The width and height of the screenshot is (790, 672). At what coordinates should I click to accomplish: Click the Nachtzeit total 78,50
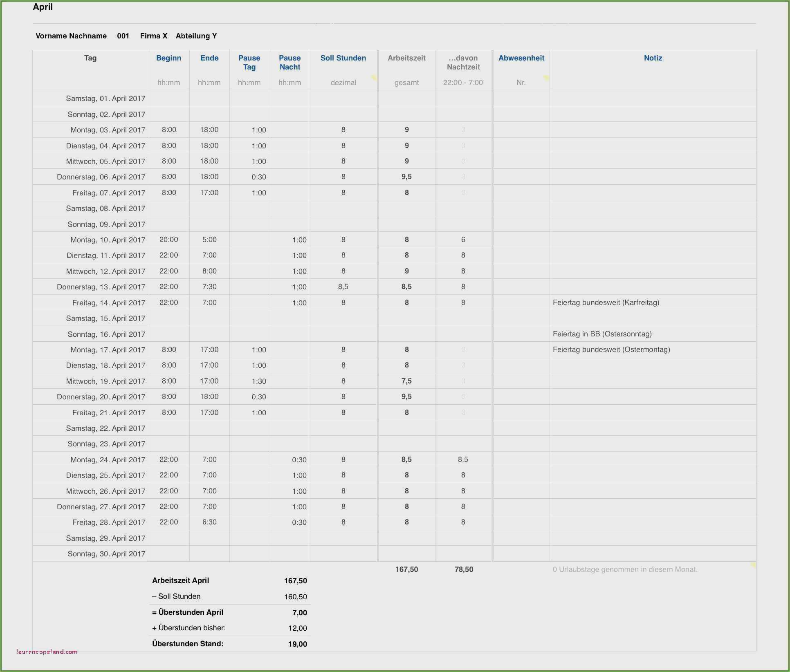click(x=464, y=569)
